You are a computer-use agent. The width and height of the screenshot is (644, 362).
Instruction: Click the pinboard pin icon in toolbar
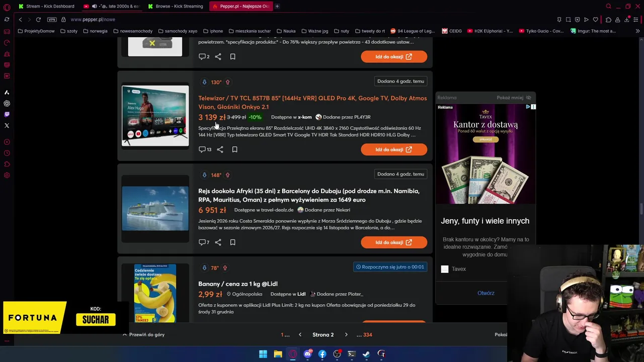pyautogui.click(x=559, y=19)
